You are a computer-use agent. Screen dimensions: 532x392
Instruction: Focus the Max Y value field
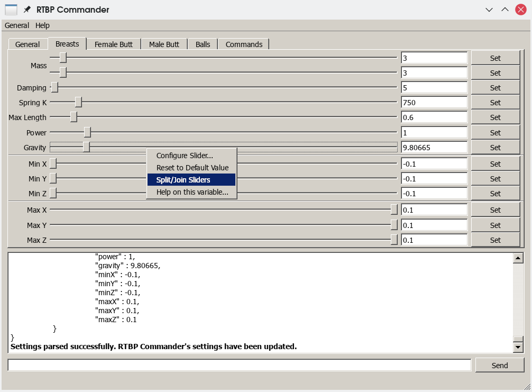click(x=434, y=225)
